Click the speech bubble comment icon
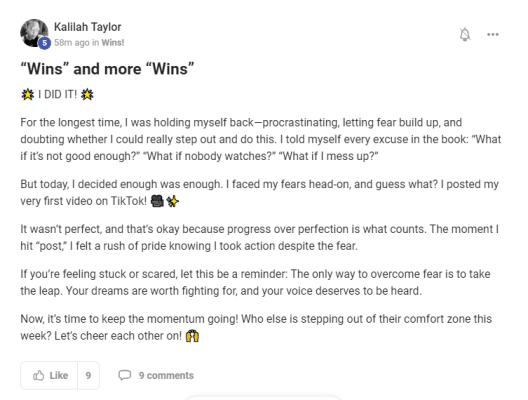The height and width of the screenshot is (400, 528). 125,375
